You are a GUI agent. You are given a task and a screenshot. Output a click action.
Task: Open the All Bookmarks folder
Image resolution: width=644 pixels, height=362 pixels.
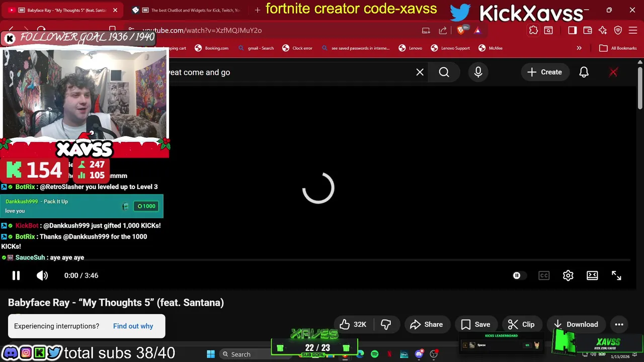618,48
